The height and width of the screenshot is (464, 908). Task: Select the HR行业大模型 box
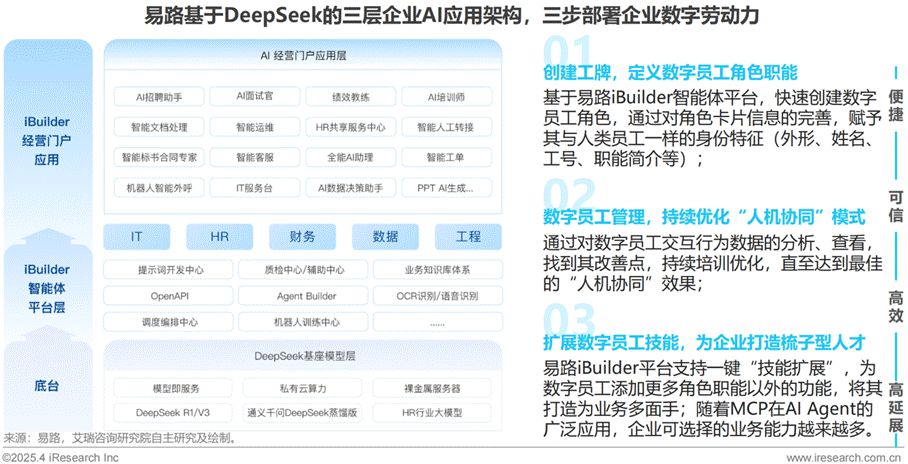click(432, 412)
